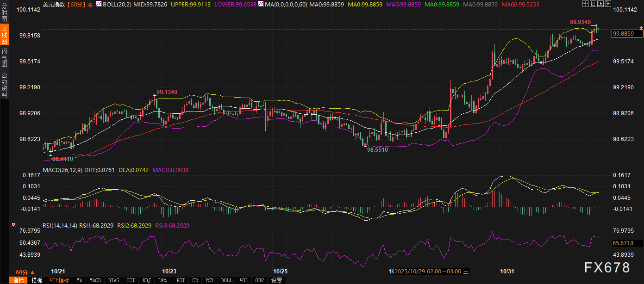Click the circled plus icon beside 60分
Screen dimensions: 644x284
[90, 4]
